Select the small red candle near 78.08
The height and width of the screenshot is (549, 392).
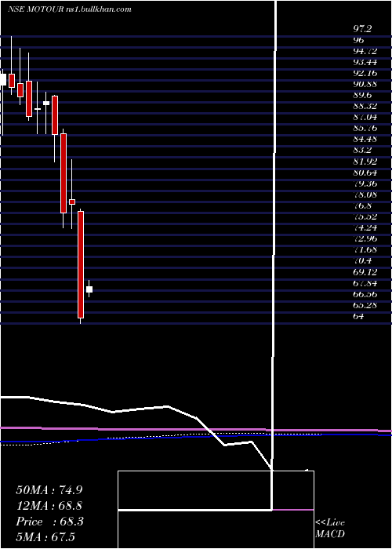[72, 202]
